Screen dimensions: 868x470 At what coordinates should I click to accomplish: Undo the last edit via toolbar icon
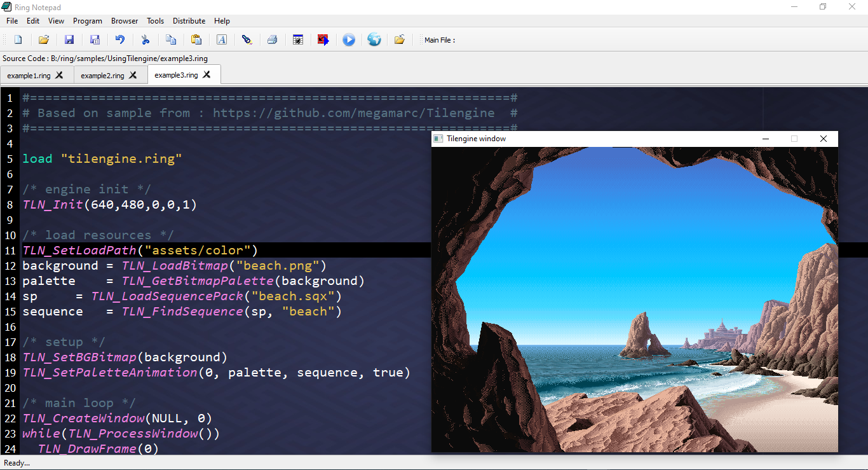pyautogui.click(x=119, y=39)
